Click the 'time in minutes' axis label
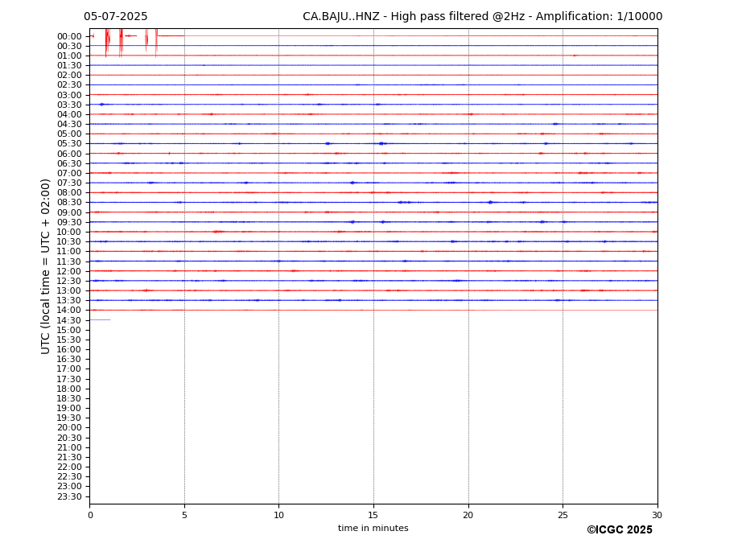The height and width of the screenshot is (560, 746). pyautogui.click(x=373, y=528)
